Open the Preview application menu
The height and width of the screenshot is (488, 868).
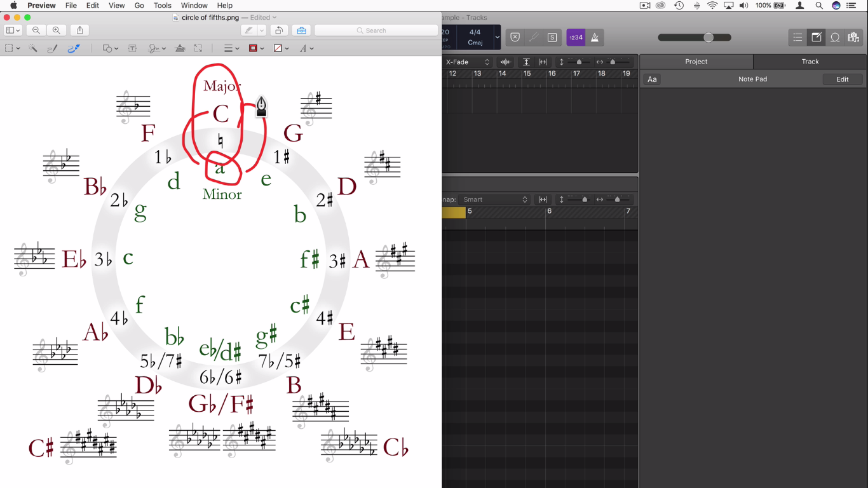click(x=41, y=5)
